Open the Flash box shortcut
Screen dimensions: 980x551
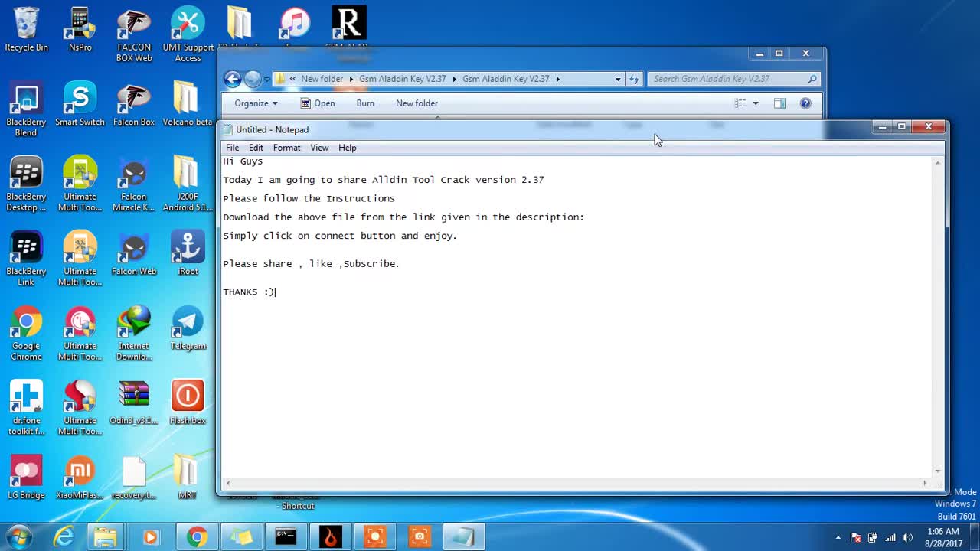[x=188, y=403]
